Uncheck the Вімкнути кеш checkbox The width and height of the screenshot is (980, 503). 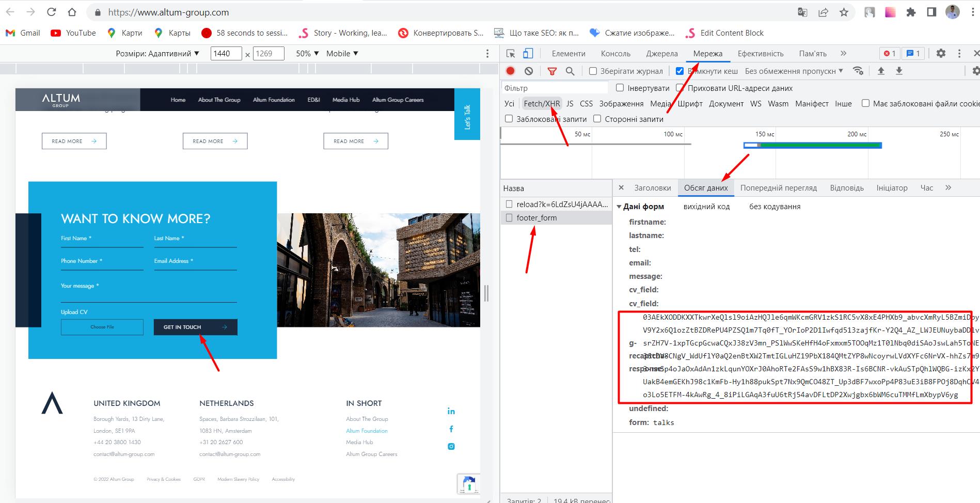(x=679, y=71)
